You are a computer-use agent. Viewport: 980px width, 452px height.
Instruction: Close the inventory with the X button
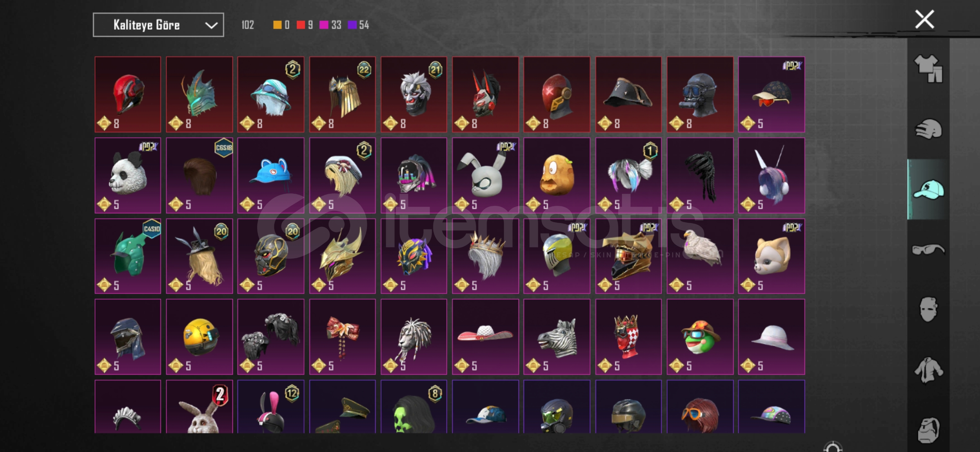924,19
